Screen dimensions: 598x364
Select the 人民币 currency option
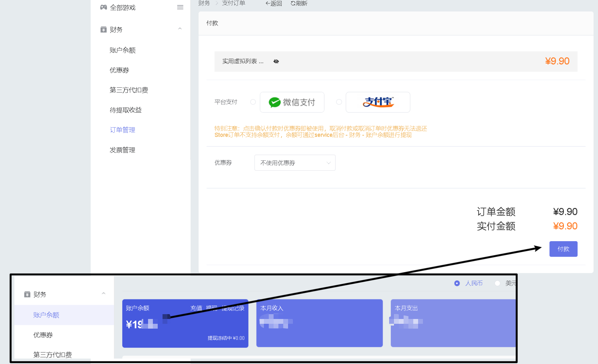(457, 283)
